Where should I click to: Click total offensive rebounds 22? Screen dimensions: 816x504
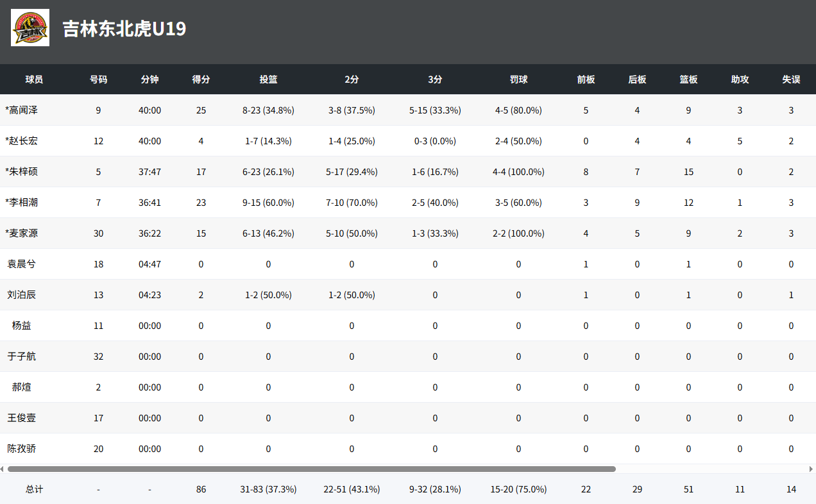click(586, 489)
